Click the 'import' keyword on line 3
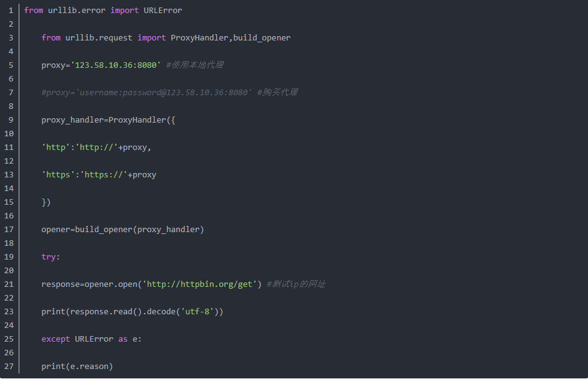Screen dimensions: 588x379 click(151, 38)
